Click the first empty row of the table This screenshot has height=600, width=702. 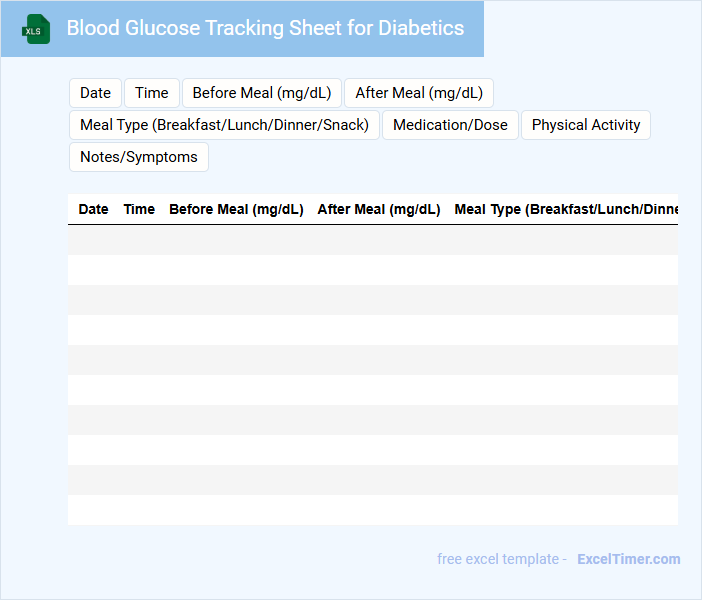[x=372, y=240]
